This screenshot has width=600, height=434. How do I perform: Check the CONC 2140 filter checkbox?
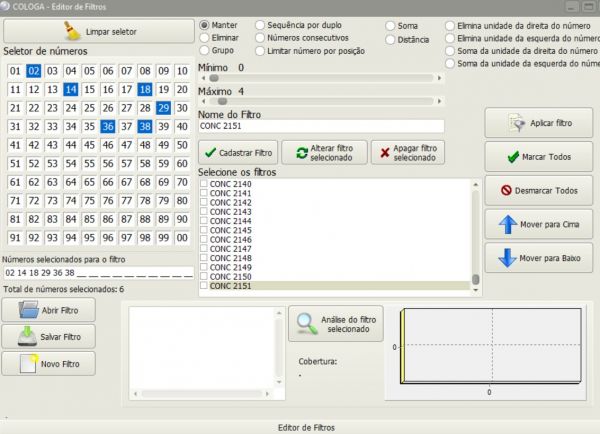click(x=204, y=183)
